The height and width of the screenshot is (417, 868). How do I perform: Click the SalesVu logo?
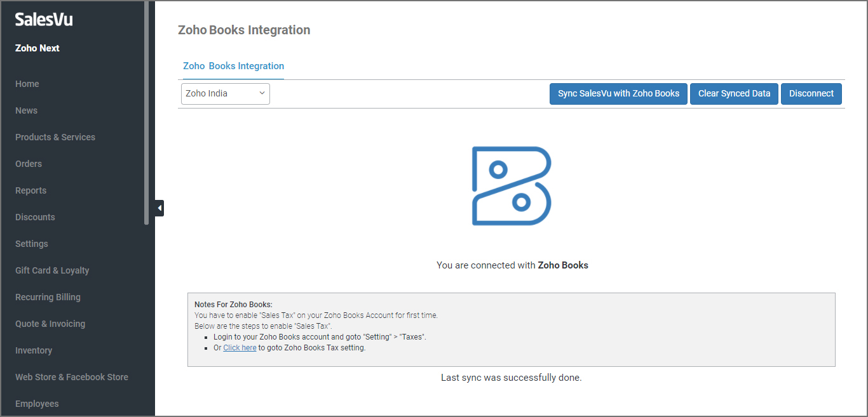[x=44, y=20]
